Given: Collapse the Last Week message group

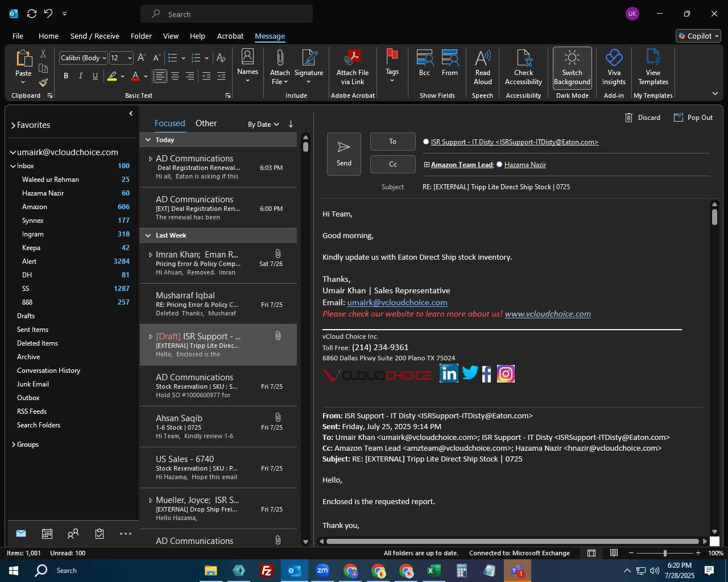Looking at the screenshot, I should tap(148, 235).
